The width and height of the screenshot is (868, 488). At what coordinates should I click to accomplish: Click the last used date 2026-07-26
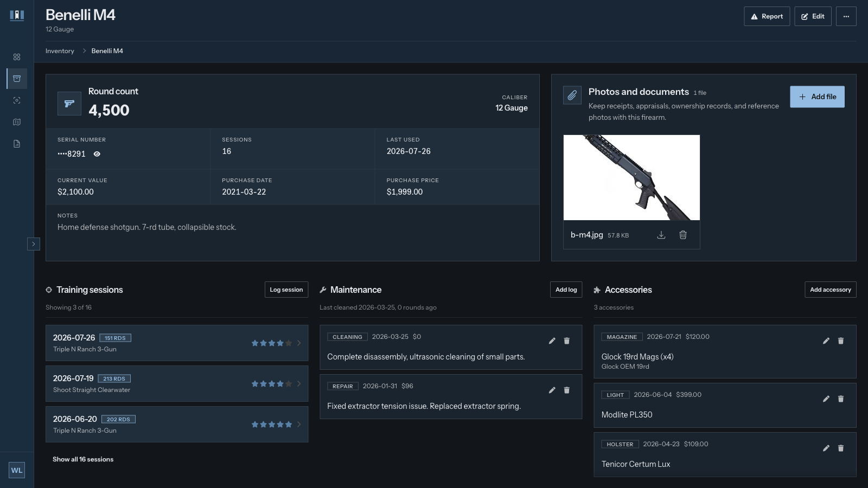click(x=409, y=151)
